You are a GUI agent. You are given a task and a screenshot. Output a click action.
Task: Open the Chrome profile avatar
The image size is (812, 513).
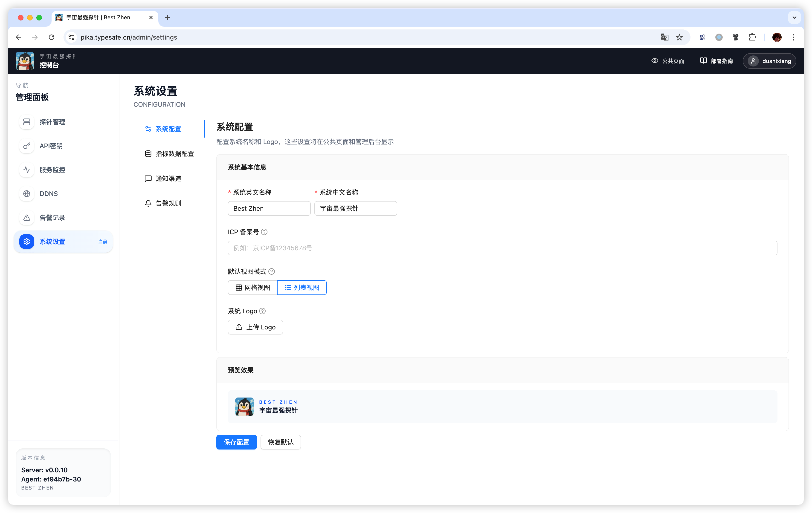click(777, 37)
